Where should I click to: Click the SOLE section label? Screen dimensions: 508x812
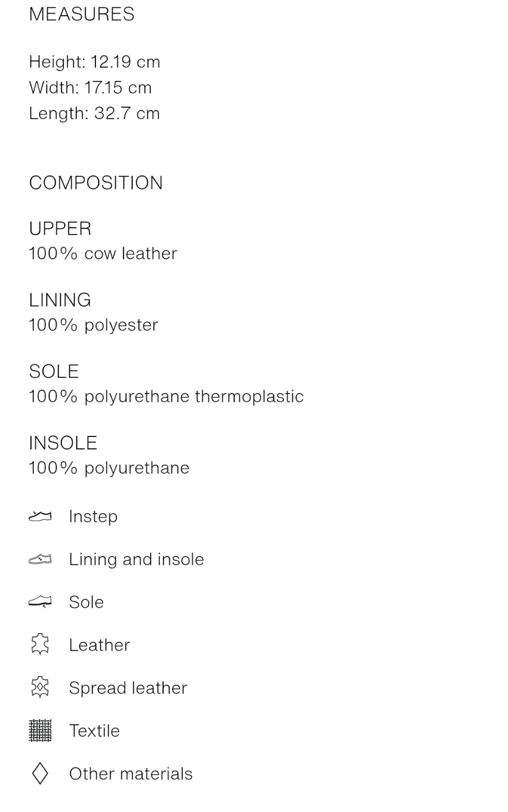[54, 371]
